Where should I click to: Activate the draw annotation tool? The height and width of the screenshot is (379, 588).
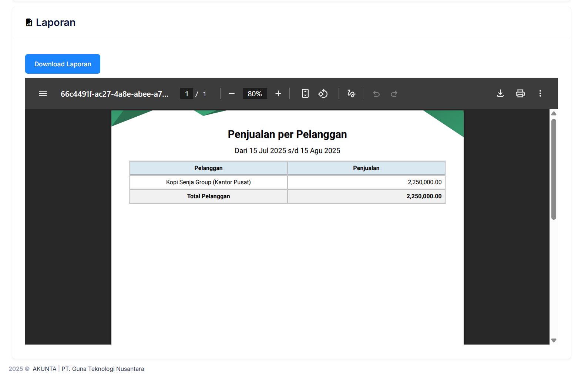(351, 93)
